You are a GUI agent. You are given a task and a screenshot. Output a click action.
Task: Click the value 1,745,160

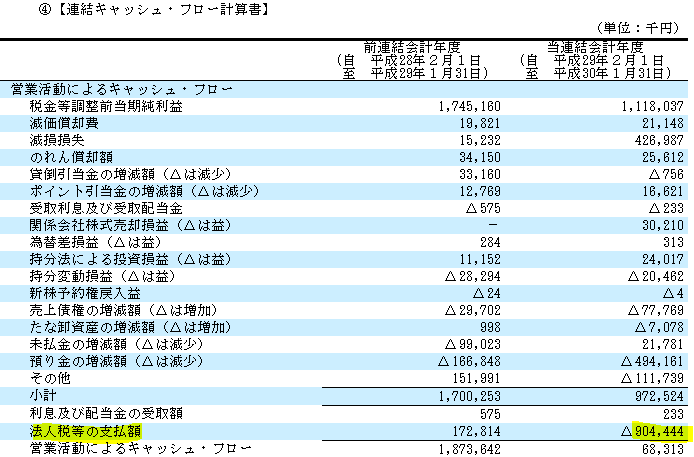[470, 107]
